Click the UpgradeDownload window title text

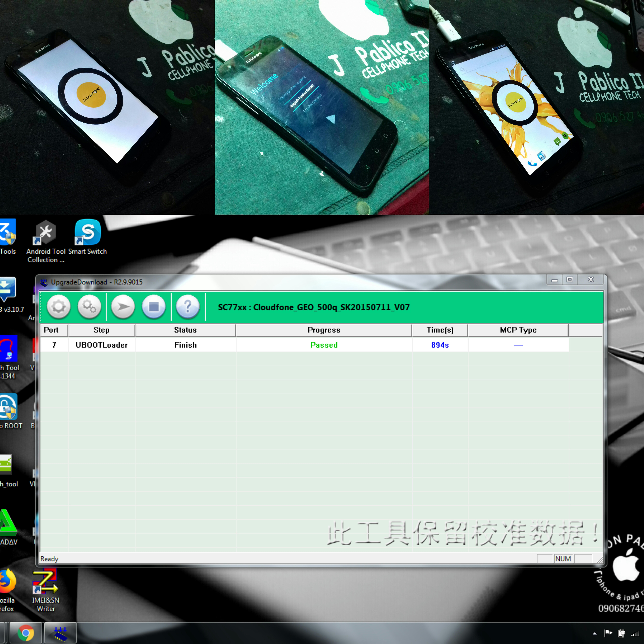pyautogui.click(x=97, y=282)
